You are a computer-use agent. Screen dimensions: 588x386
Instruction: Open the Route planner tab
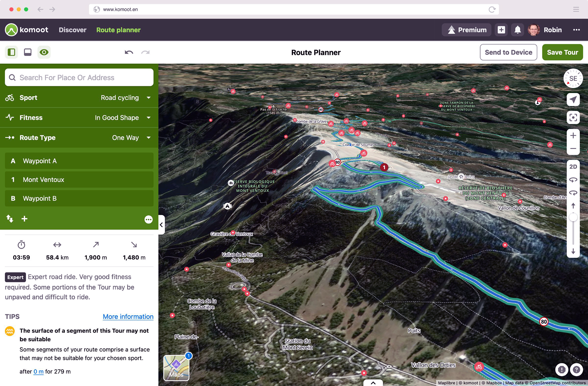118,30
